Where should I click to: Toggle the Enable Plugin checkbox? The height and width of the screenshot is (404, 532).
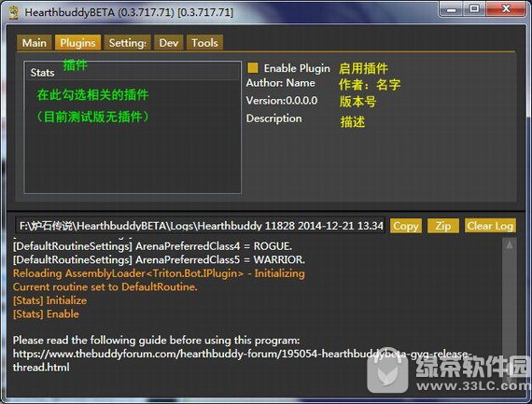click(x=253, y=68)
